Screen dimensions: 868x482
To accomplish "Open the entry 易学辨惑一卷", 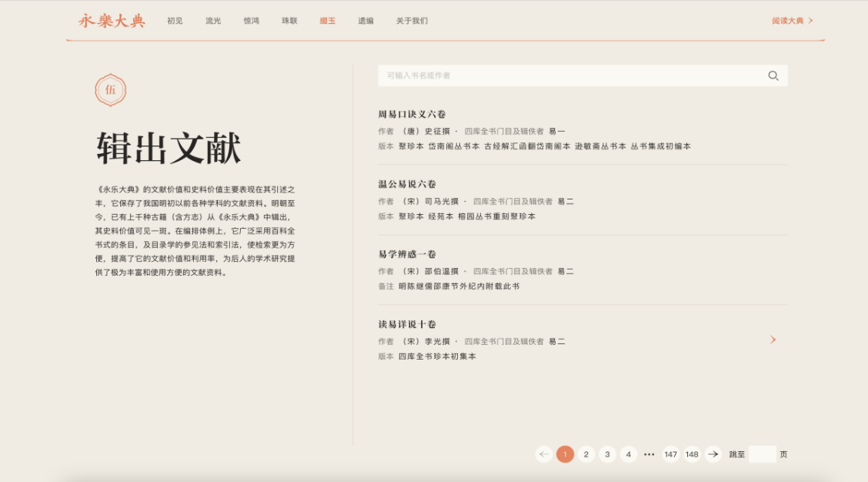I will (407, 254).
